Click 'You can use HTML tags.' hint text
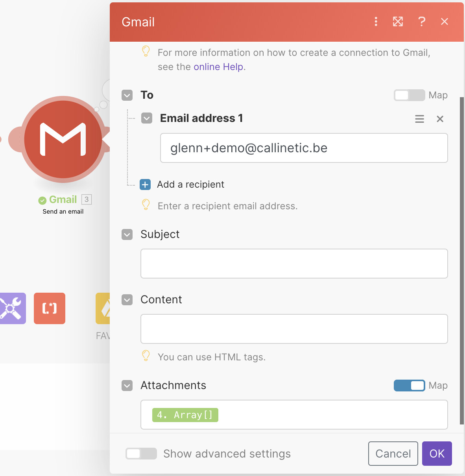Image resolution: width=465 pixels, height=476 pixels. pos(212,357)
